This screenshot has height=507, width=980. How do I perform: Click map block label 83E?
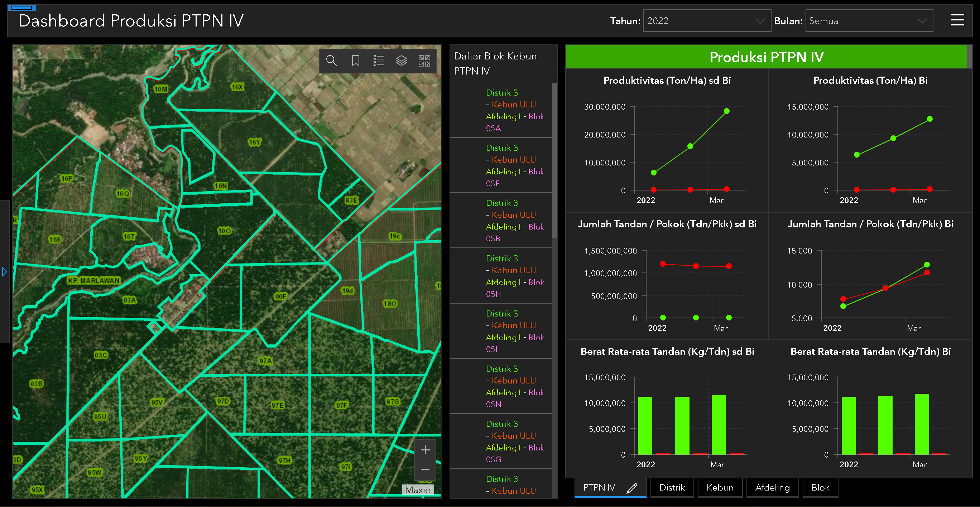click(x=351, y=200)
